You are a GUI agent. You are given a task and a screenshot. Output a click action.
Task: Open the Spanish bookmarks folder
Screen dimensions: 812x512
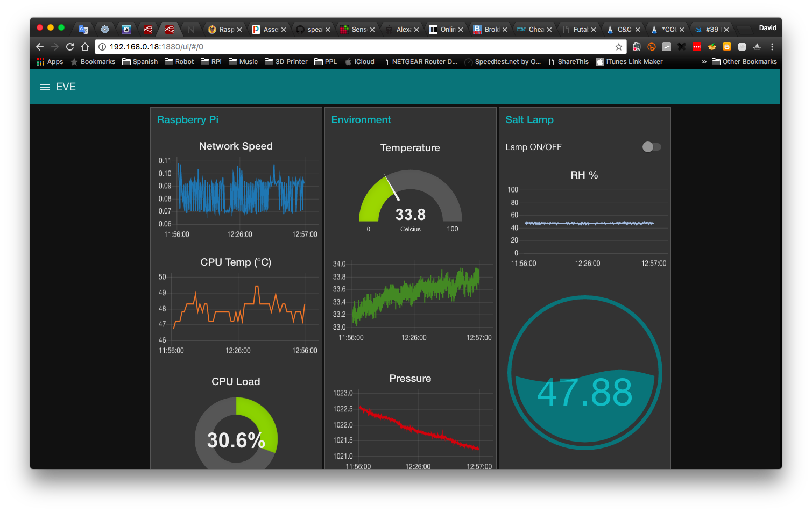(140, 62)
